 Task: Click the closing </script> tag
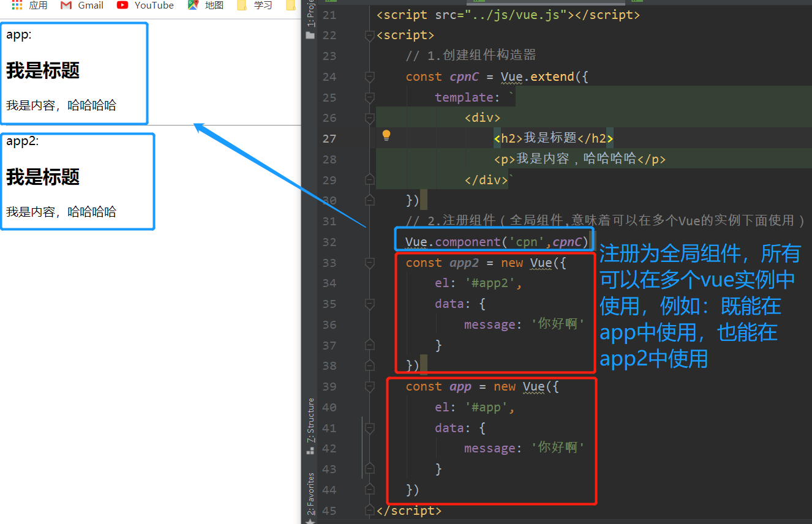(x=408, y=510)
